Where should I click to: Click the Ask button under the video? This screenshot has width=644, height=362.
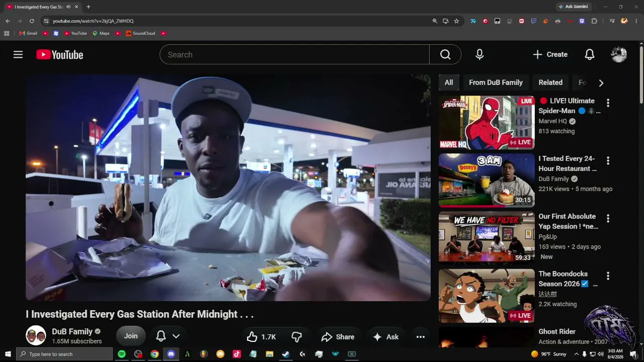point(386,337)
